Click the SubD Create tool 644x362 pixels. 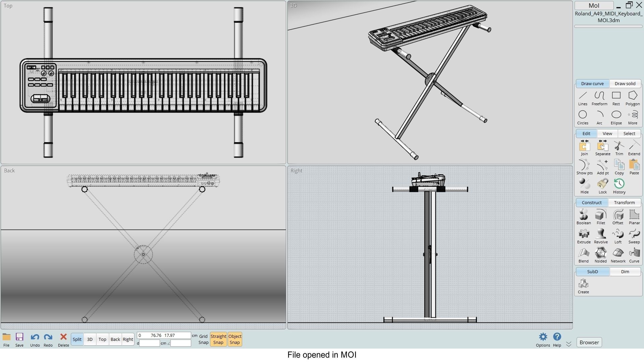[x=583, y=287]
